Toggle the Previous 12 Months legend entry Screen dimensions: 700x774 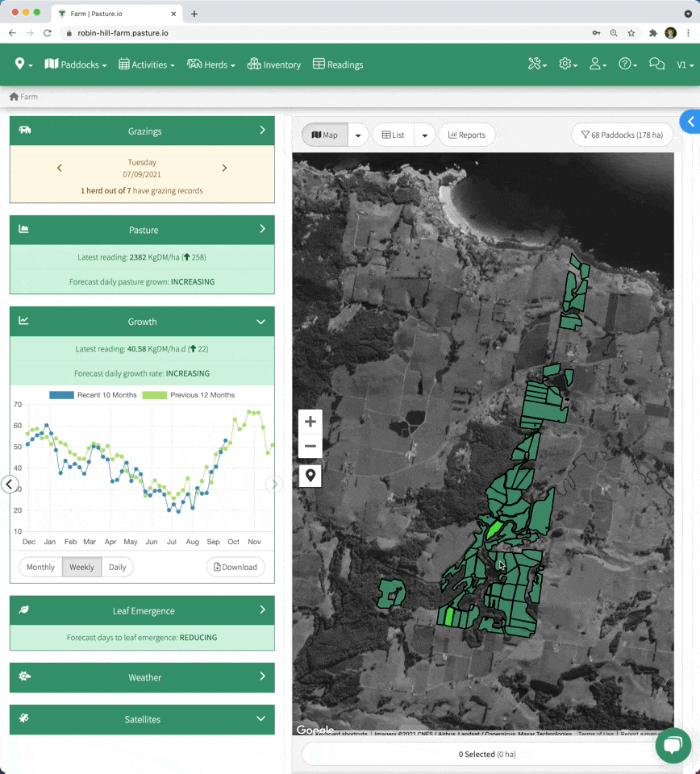pyautogui.click(x=189, y=394)
